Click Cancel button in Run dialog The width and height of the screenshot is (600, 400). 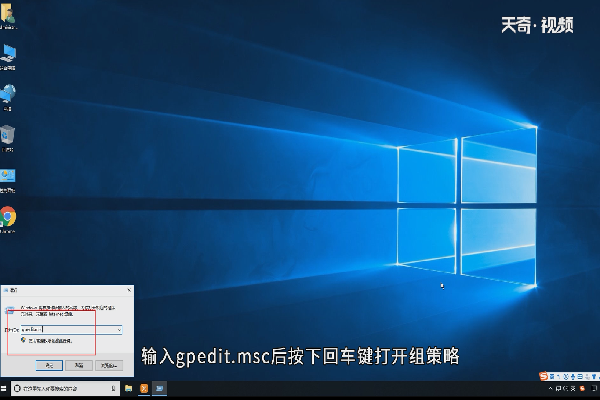pyautogui.click(x=79, y=366)
